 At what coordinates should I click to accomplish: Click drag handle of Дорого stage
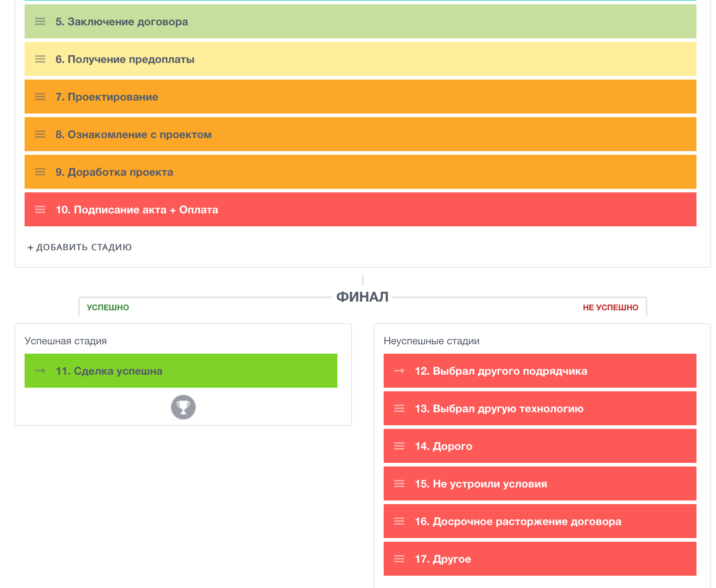click(399, 446)
